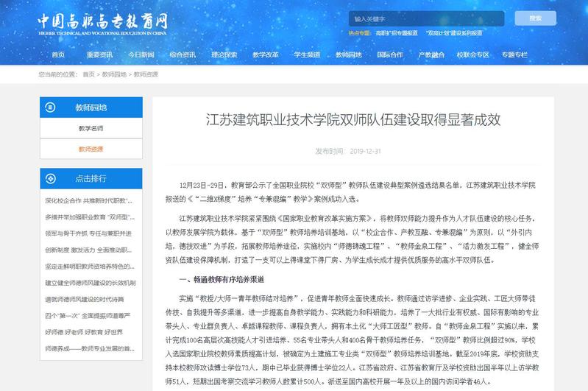Viewport: 588px width, 391px height.
Task: Open the 高职扩招专题报道 hot topic link
Action: click(x=397, y=33)
